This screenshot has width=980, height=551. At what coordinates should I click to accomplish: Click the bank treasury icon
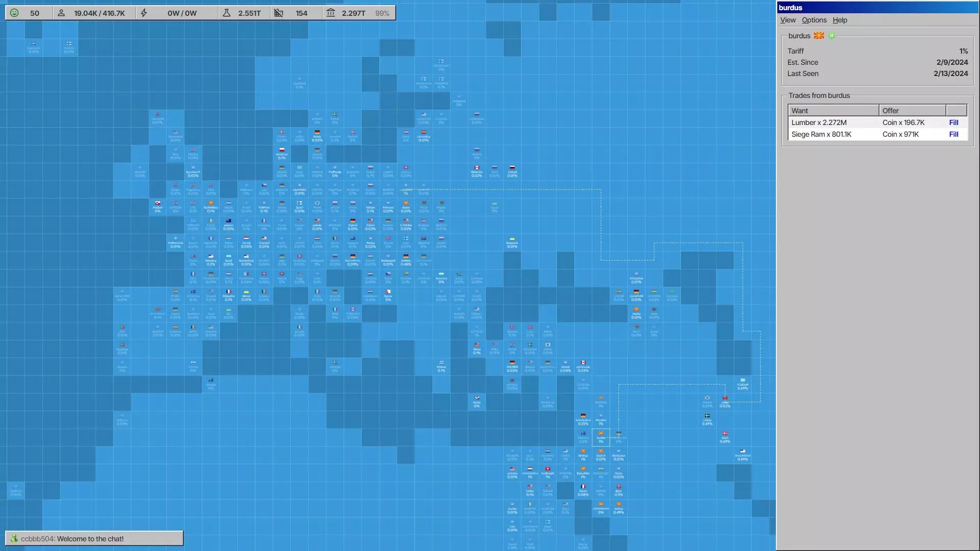pos(331,13)
